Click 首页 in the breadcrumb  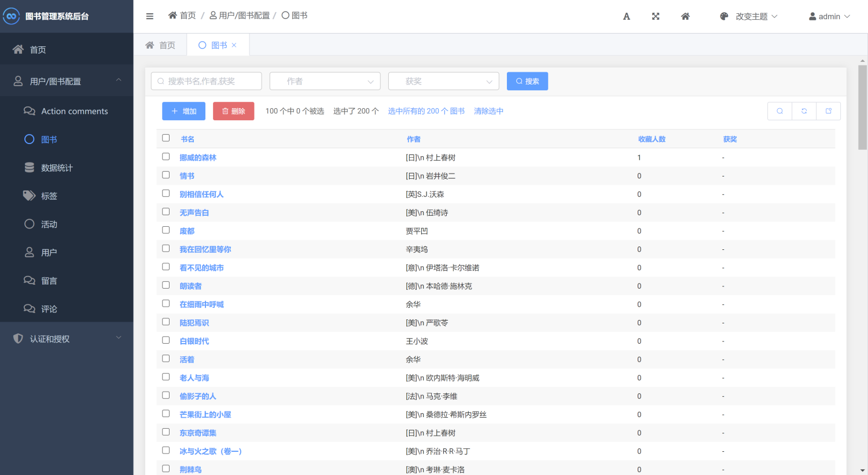[x=182, y=16]
